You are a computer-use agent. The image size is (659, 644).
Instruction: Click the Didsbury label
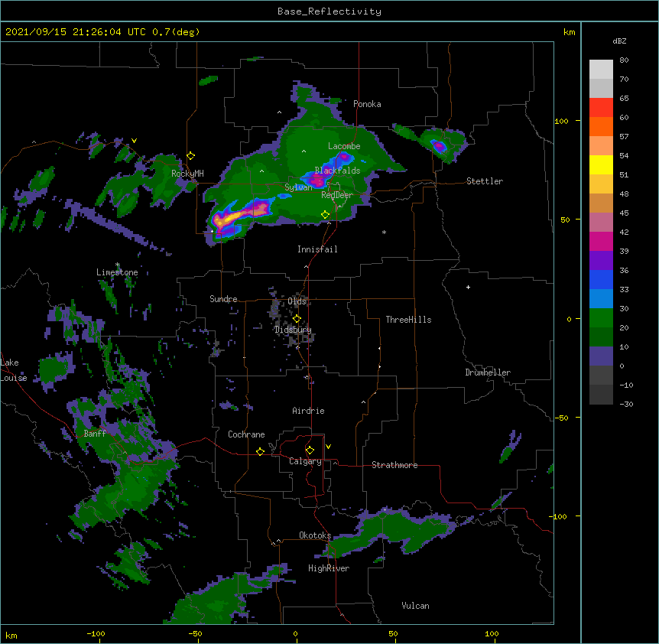tap(293, 330)
